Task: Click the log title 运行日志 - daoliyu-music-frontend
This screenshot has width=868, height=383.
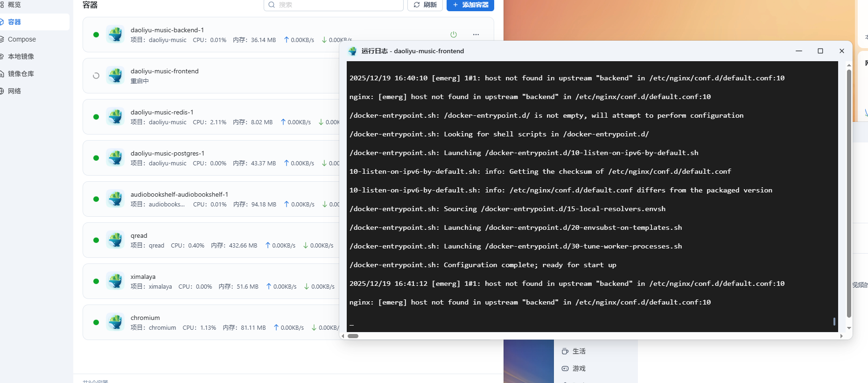Action: pos(413,51)
